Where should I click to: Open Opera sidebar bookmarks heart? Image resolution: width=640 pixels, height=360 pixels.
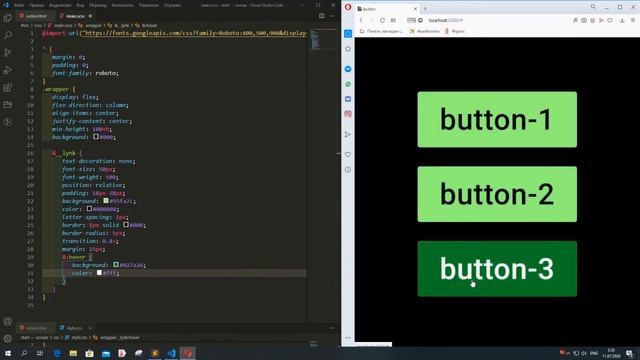[x=348, y=154]
